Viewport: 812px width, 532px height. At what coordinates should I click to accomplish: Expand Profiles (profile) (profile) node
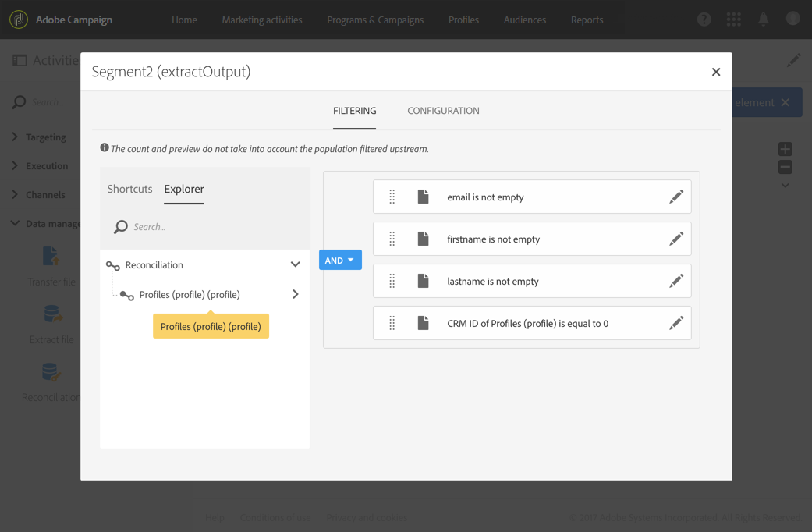295,295
